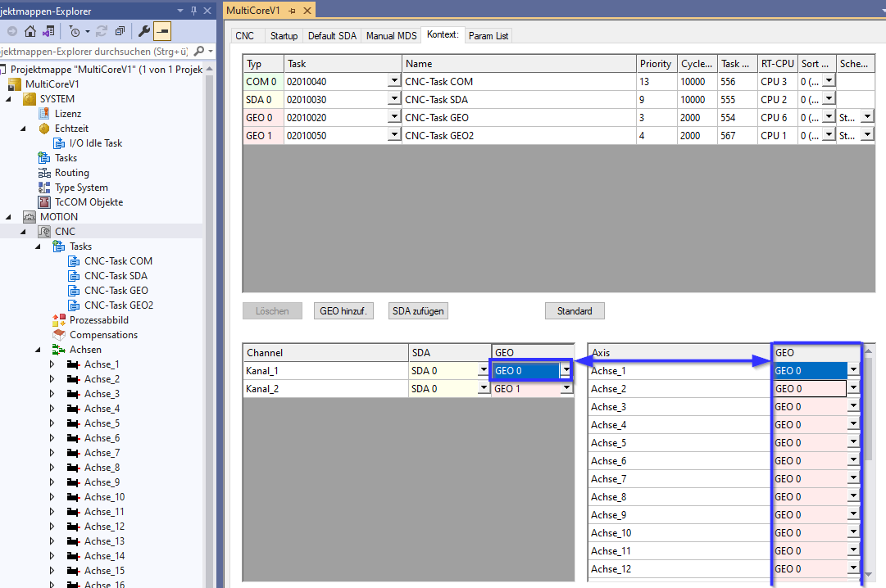
Task: Select the Kontext: tab
Action: [x=443, y=34]
